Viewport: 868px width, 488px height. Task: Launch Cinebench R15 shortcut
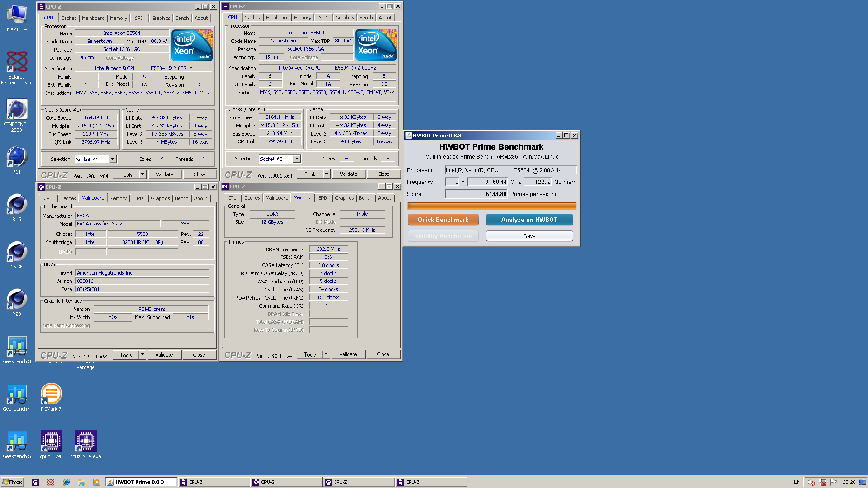point(17,208)
